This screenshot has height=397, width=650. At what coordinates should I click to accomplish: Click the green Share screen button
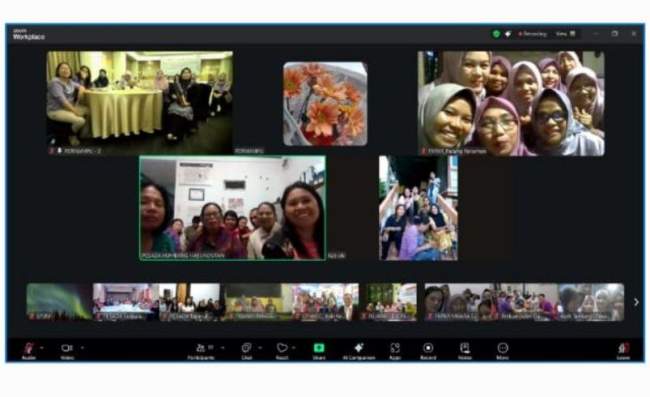click(x=319, y=350)
